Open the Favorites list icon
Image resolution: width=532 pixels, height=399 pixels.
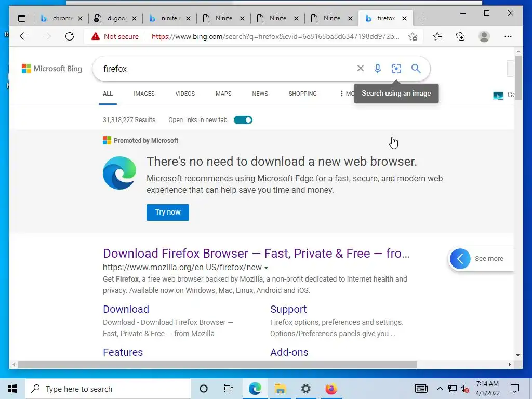tap(437, 36)
